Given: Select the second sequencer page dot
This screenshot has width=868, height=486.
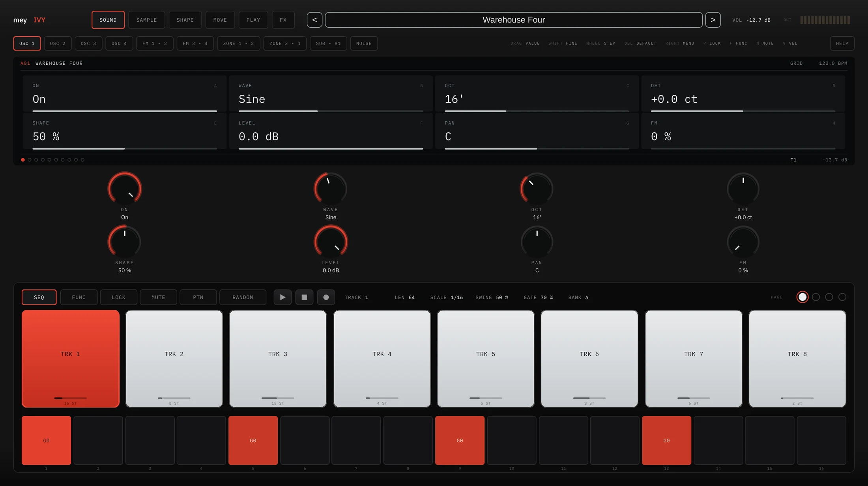Looking at the screenshot, I should pos(816,297).
